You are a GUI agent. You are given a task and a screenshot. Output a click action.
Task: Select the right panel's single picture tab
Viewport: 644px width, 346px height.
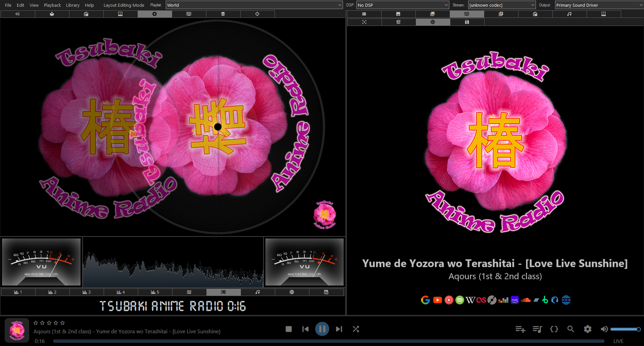pyautogui.click(x=398, y=14)
